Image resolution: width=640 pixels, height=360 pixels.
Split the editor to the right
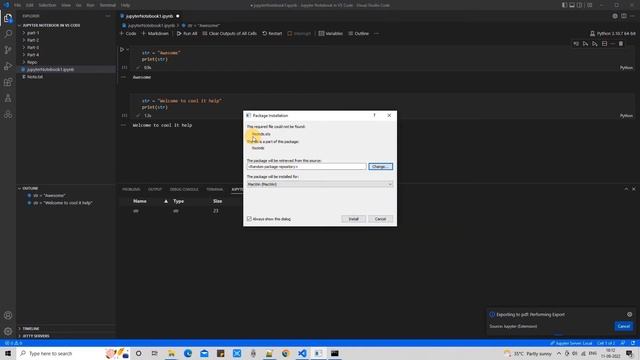(624, 16)
